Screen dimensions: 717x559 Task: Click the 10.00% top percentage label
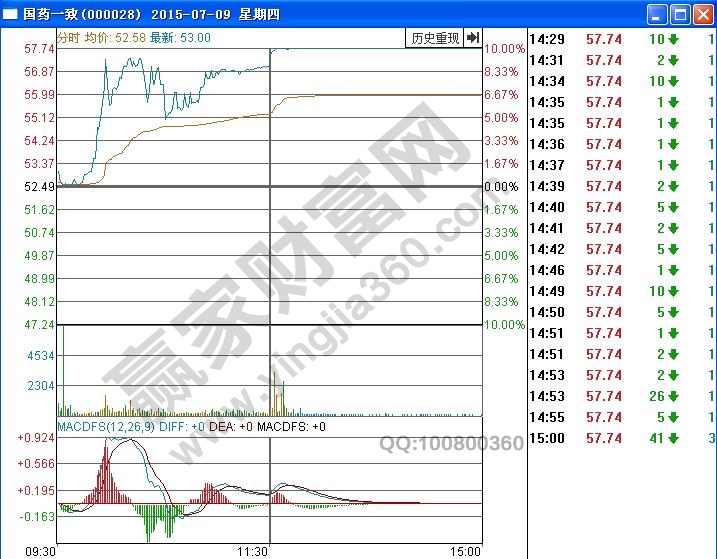coord(505,49)
